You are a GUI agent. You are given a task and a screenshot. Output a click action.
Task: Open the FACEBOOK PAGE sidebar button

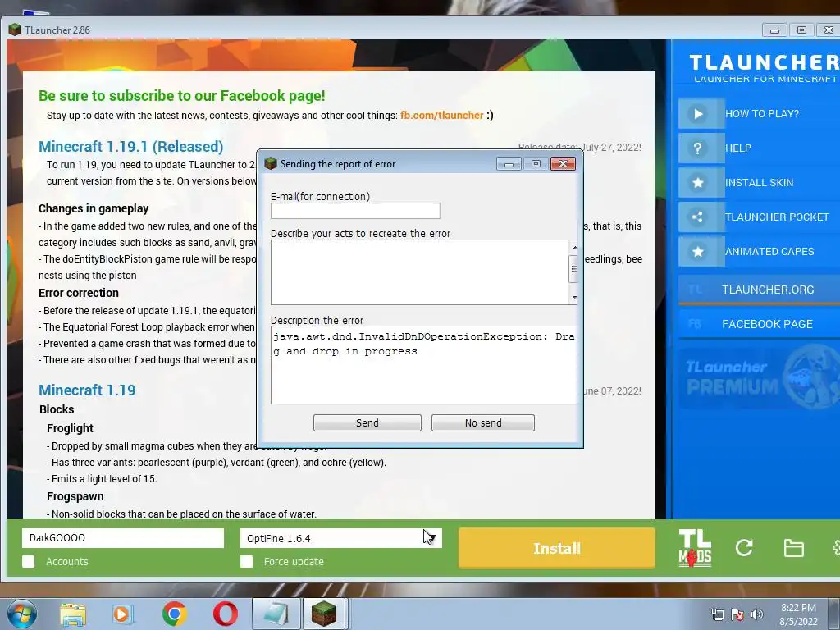[x=759, y=324]
